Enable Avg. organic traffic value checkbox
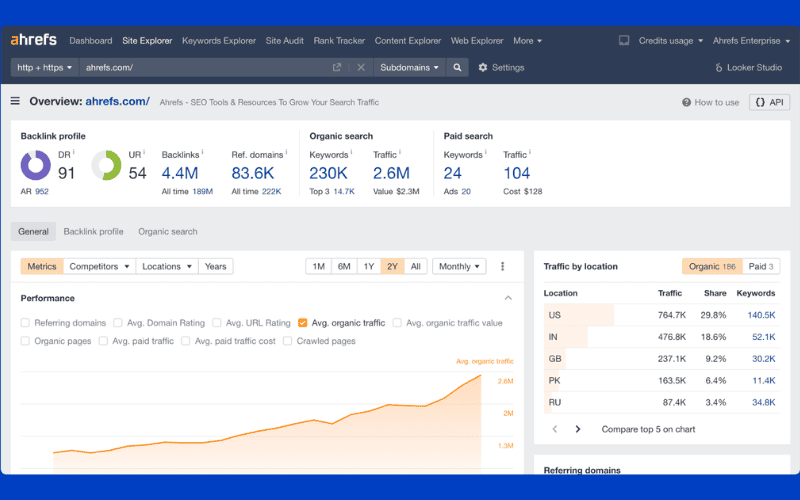 pos(397,322)
